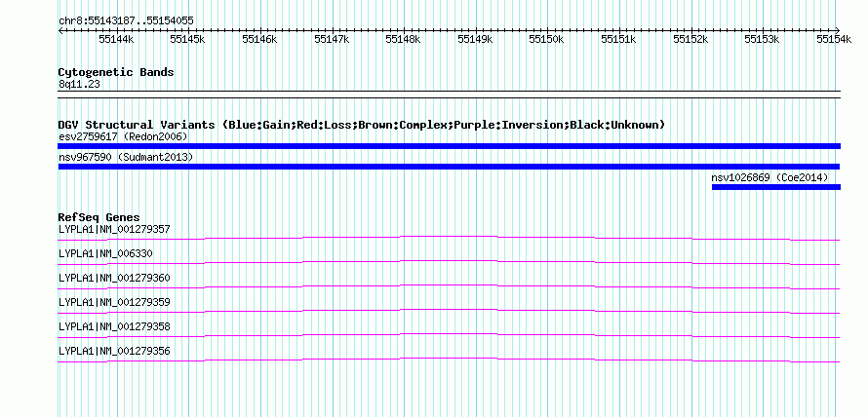Open the esv2759617 (Redon2006) variant label
Screen dimensions: 868x417
[x=123, y=136]
